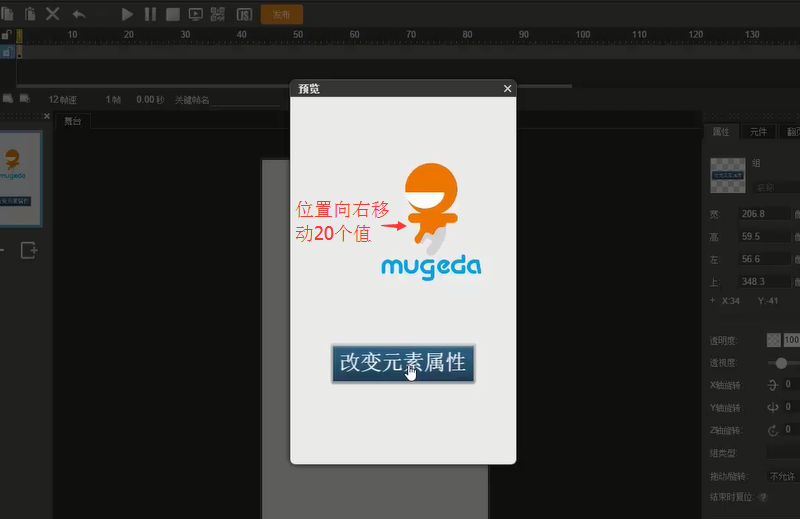Click the group thumbnail in properties panel
This screenshot has width=800, height=519.
point(728,176)
